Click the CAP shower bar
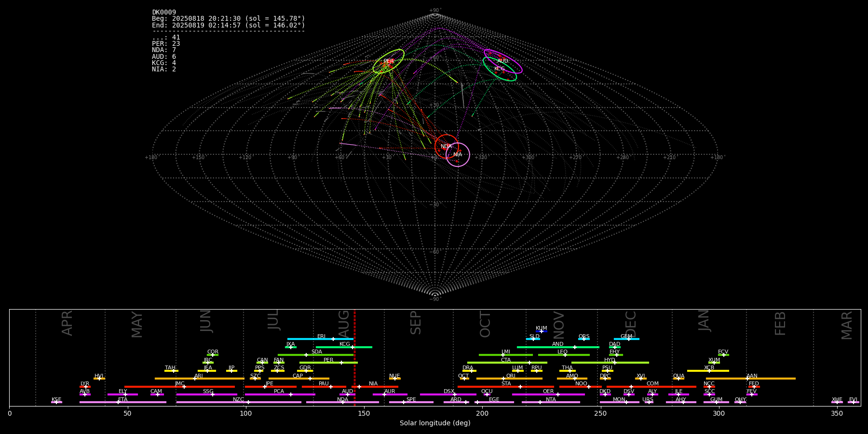 tap(299, 379)
